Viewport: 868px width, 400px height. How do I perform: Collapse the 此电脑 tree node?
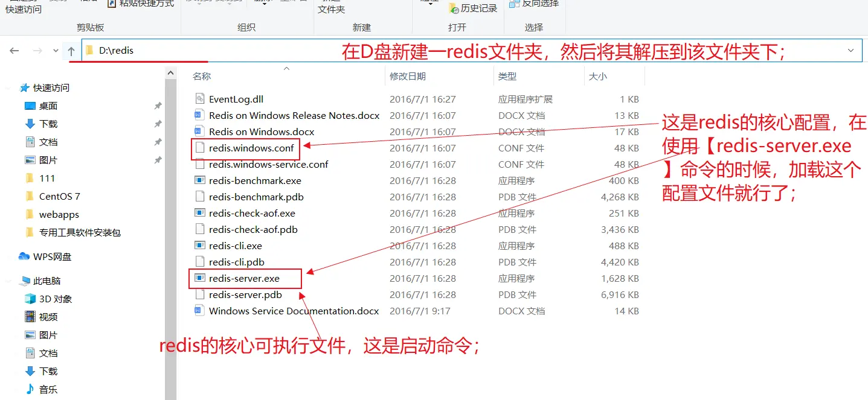click(8, 281)
